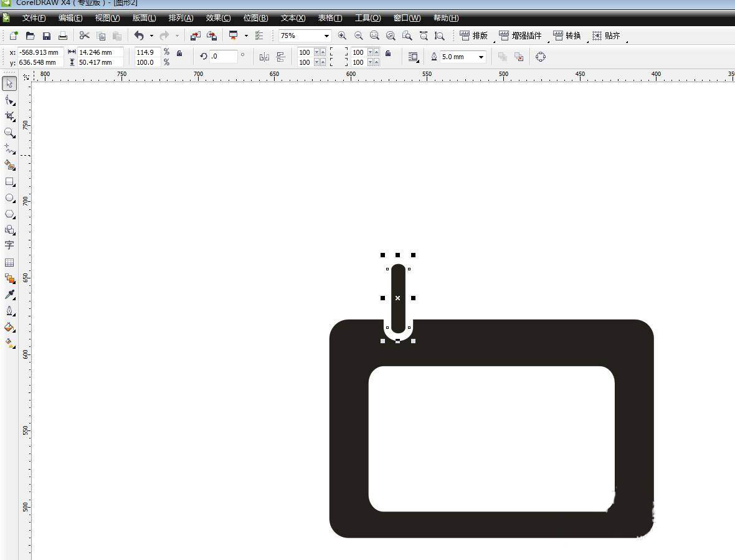Toggle the scale ratio lock icon
Viewport: 735px width, 560px height.
pos(179,54)
